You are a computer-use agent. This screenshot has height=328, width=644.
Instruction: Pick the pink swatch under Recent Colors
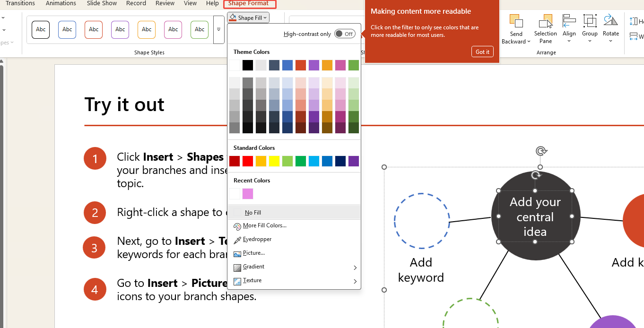tap(247, 194)
